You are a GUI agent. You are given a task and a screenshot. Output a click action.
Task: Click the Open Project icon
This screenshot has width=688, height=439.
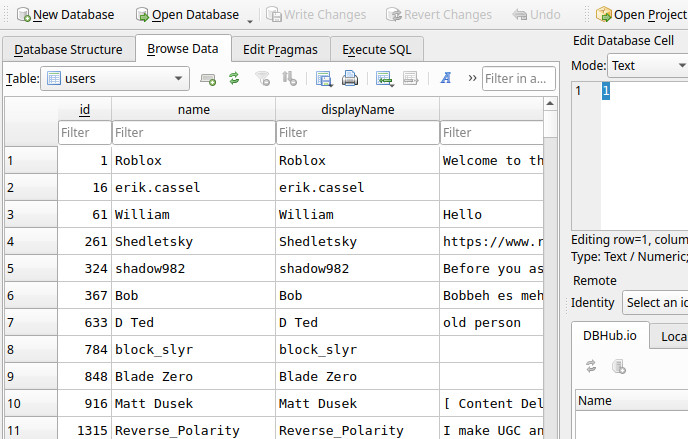coord(604,14)
